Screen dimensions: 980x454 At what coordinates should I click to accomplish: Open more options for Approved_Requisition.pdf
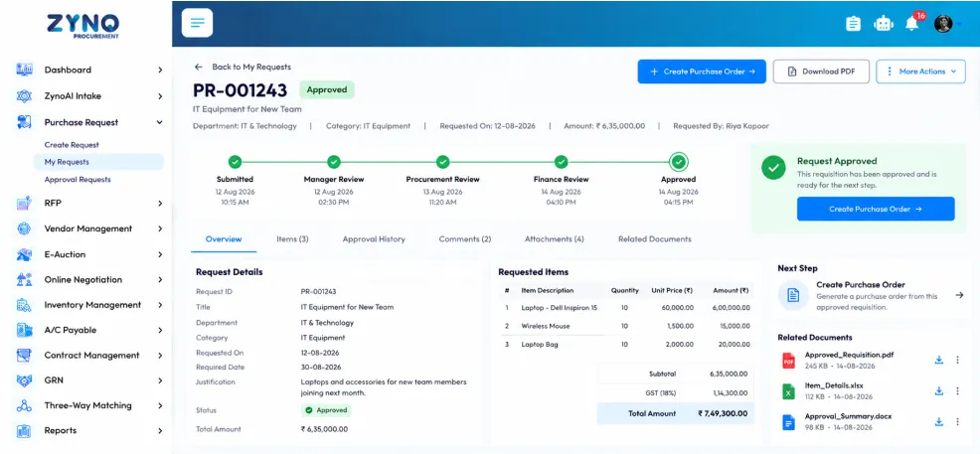click(x=957, y=360)
